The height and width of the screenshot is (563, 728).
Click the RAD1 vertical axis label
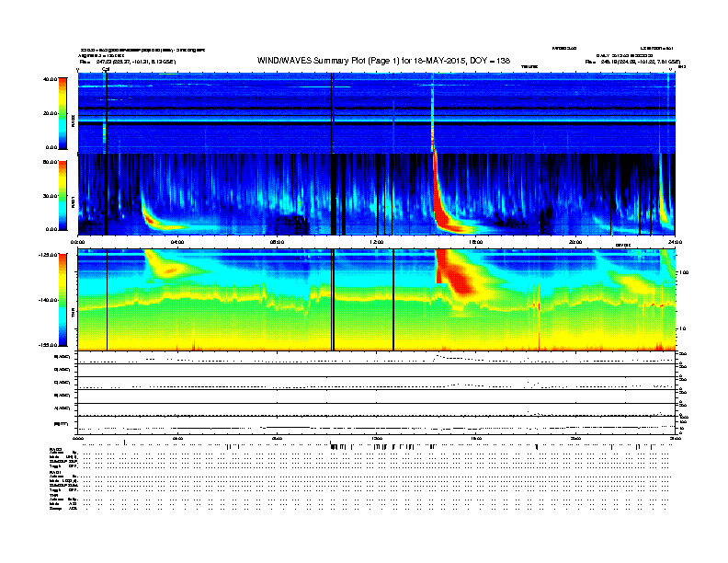tap(73, 202)
